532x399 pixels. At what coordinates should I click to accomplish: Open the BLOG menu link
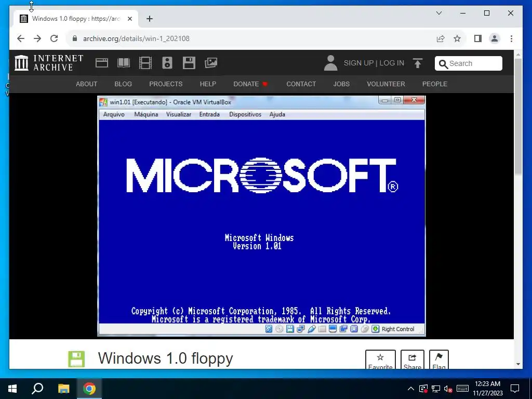(123, 84)
